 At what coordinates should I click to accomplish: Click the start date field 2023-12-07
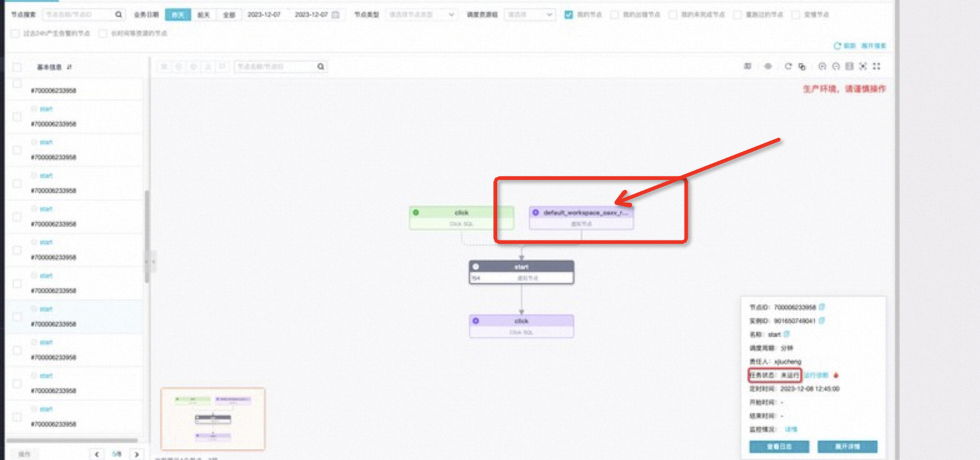264,14
